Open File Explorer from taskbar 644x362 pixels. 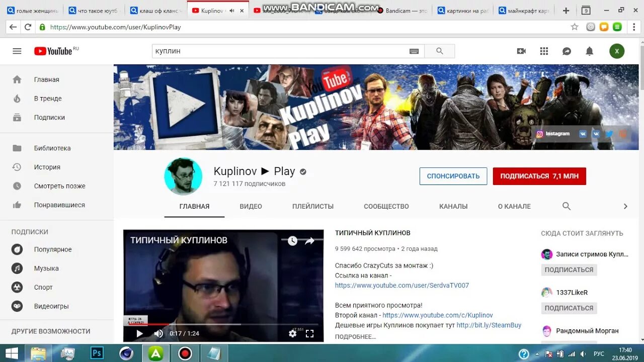tap(38, 353)
